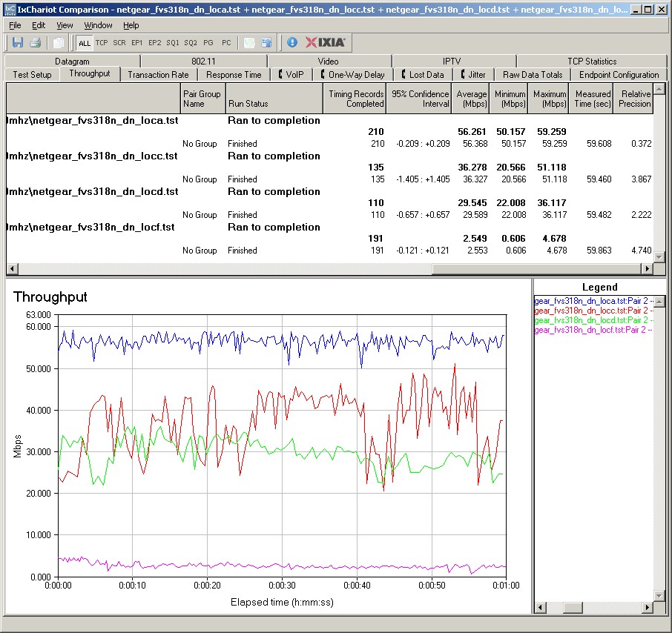Switch to the TCP Statistics tab
This screenshot has width=672, height=633.
pos(592,62)
